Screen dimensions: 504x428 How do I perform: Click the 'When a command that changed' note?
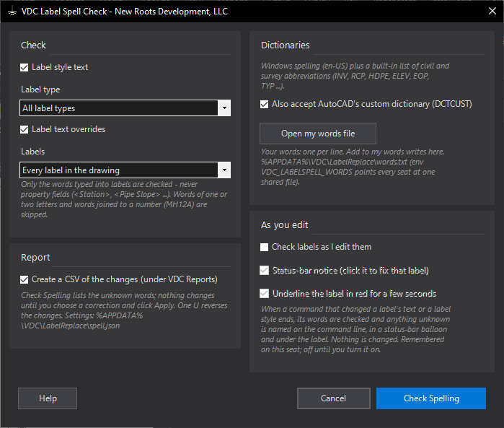355,329
